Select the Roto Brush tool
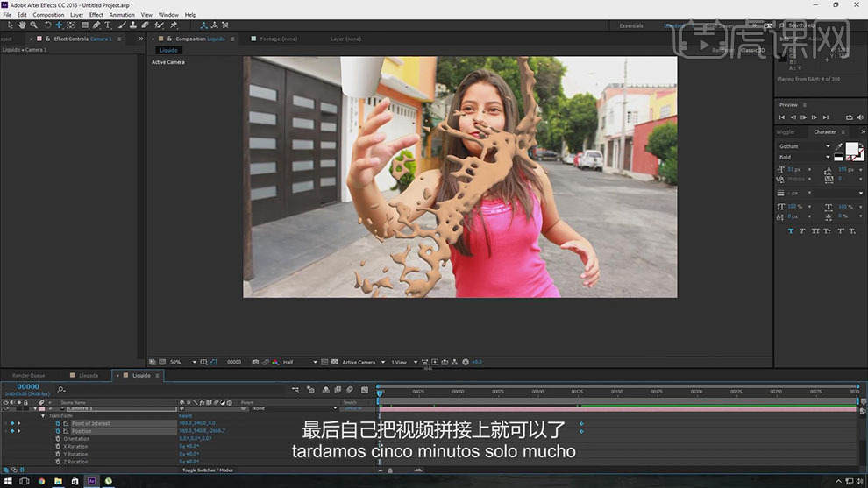The height and width of the screenshot is (488, 868). click(x=160, y=25)
